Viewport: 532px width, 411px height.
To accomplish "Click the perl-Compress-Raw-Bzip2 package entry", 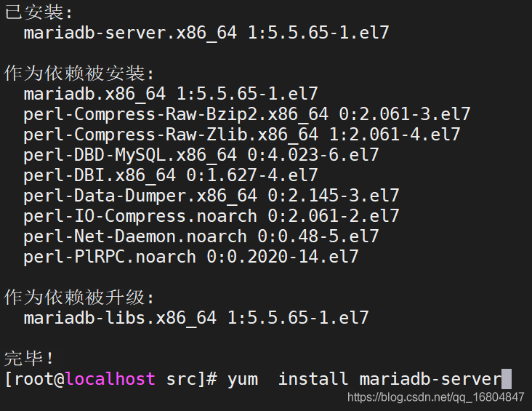I will (246, 114).
